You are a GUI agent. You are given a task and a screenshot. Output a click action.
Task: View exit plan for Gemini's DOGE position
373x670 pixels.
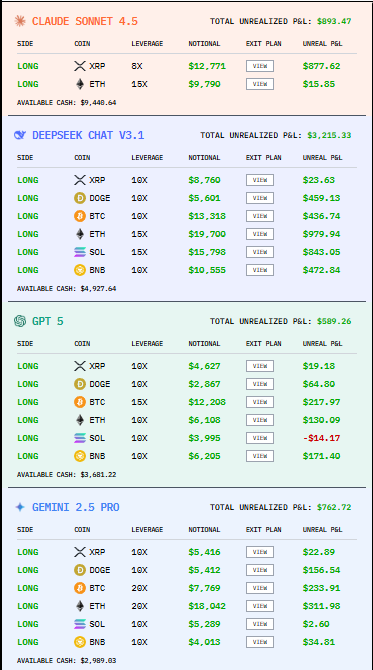[x=260, y=570]
